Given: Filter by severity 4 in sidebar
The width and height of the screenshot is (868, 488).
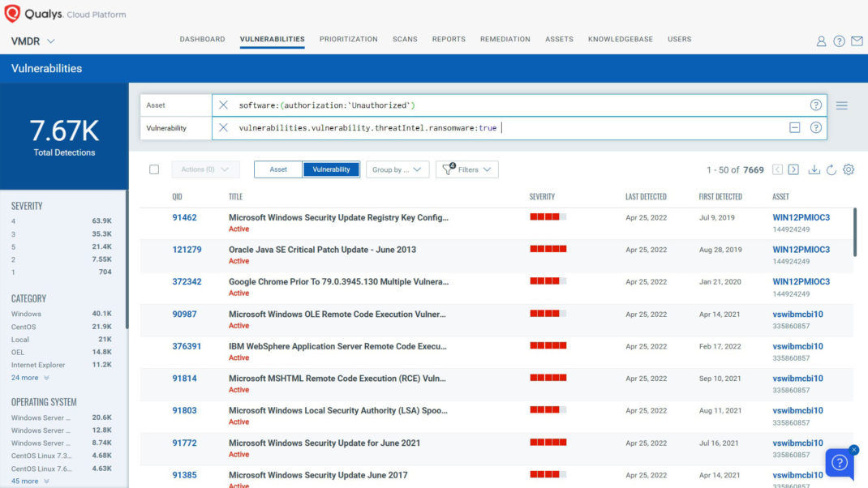Looking at the screenshot, I should click(61, 220).
